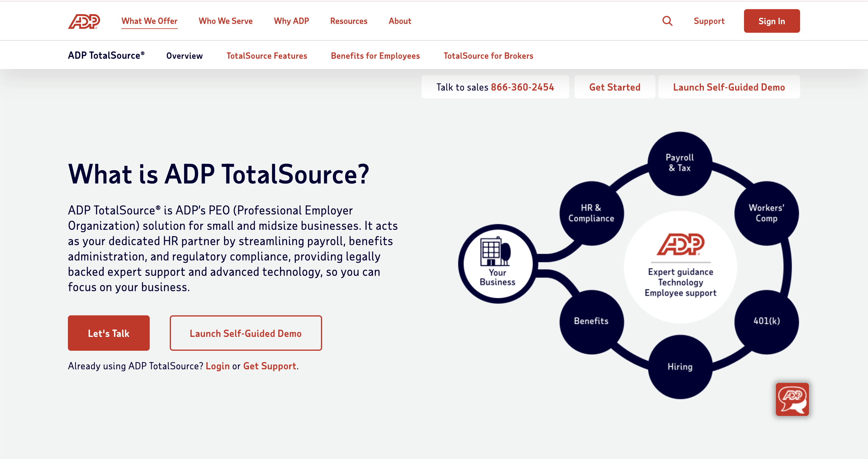This screenshot has height=459, width=868.
Task: Open the Resources navigation menu
Action: 348,21
